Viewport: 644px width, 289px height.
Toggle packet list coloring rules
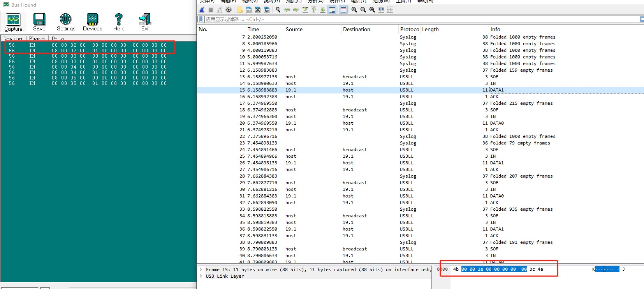pyautogui.click(x=343, y=10)
